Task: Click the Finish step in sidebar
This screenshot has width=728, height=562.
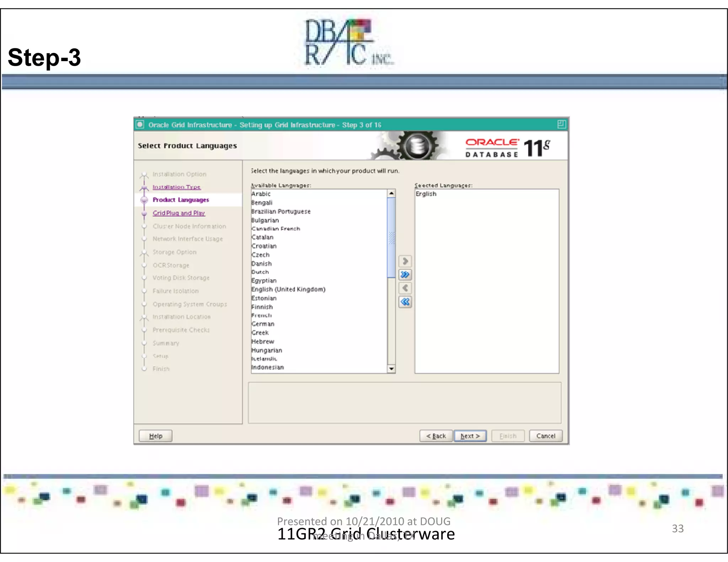Action: [x=161, y=369]
